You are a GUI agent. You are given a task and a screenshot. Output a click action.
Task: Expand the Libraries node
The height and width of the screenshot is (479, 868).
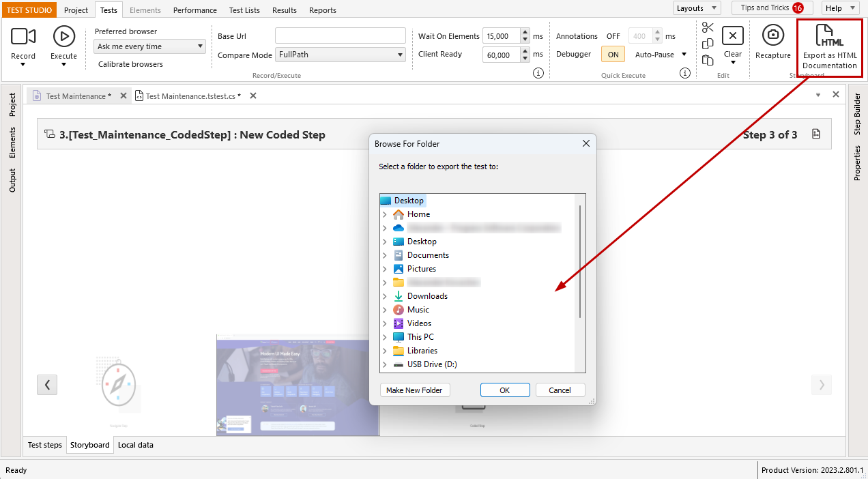point(385,351)
